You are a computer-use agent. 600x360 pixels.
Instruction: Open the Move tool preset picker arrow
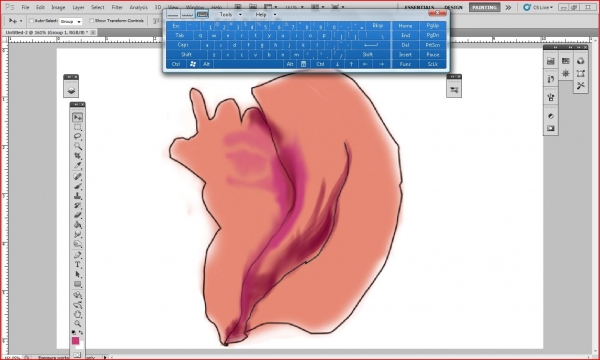[21, 21]
